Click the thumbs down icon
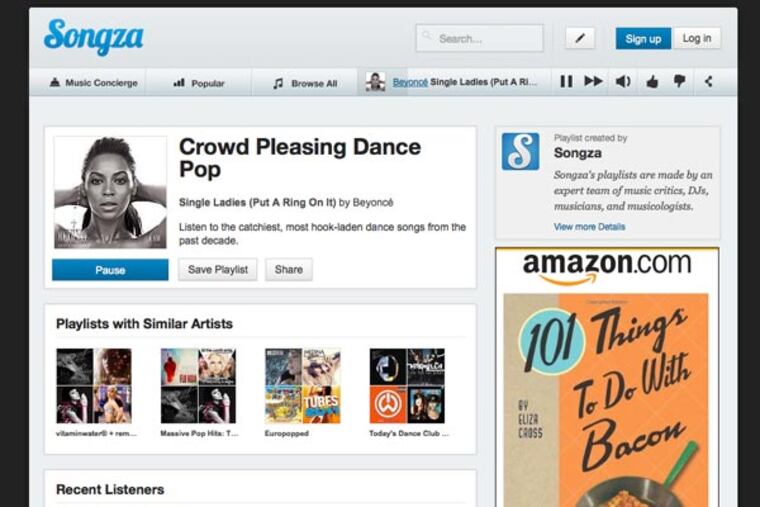Image resolution: width=760 pixels, height=507 pixels. pyautogui.click(x=680, y=81)
